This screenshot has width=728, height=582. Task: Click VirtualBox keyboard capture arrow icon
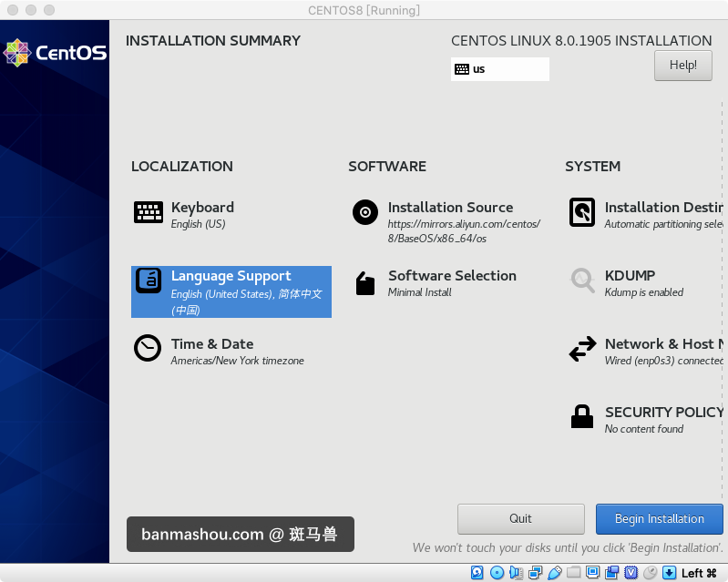coord(669,573)
